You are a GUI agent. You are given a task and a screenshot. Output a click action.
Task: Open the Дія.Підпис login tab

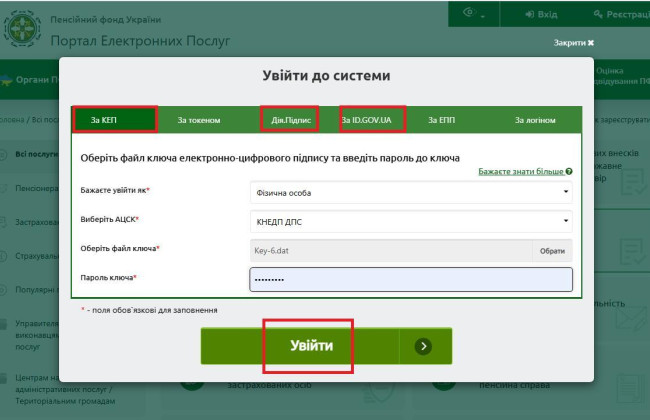[291, 120]
